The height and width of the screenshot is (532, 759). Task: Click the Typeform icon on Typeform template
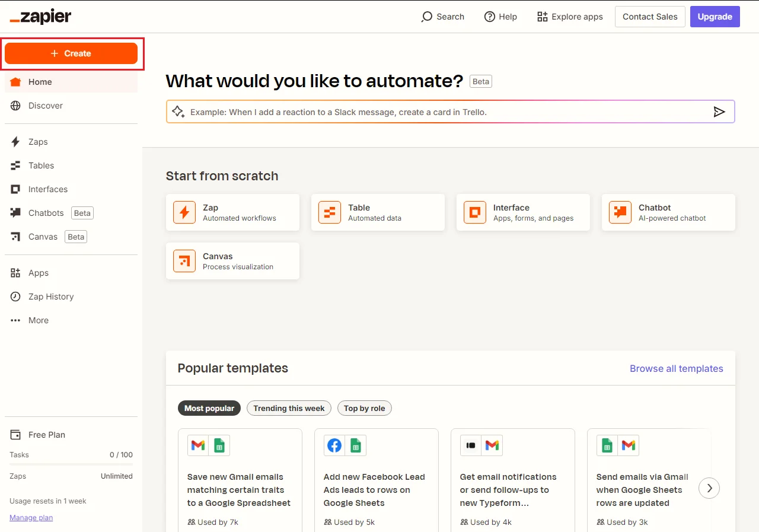(471, 445)
